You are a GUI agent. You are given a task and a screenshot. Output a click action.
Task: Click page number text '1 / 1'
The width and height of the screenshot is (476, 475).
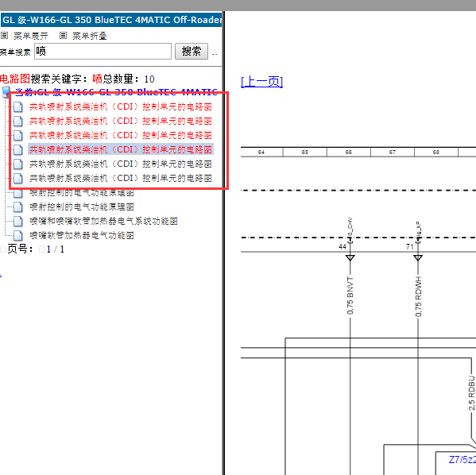point(56,249)
